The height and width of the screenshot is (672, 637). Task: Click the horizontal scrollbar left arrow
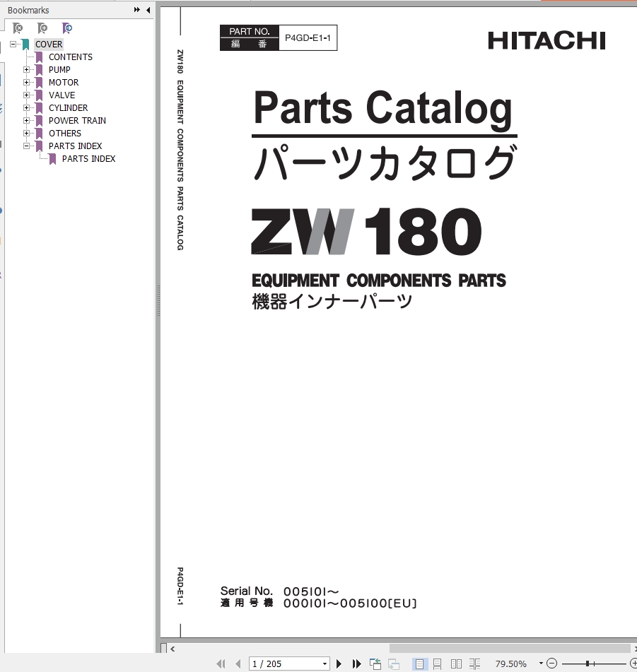point(173,649)
